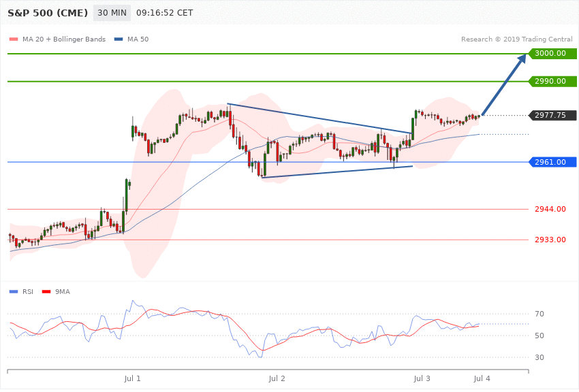Image resolution: width=579 pixels, height=392 pixels.
Task: Click the green 2990.00 resistance tag
Action: tap(553, 81)
